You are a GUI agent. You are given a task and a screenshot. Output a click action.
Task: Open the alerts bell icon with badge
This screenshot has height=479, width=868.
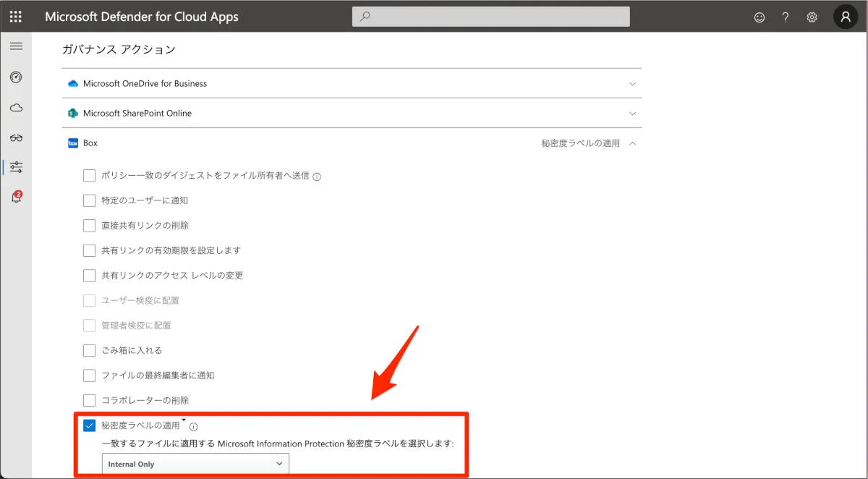point(16,198)
